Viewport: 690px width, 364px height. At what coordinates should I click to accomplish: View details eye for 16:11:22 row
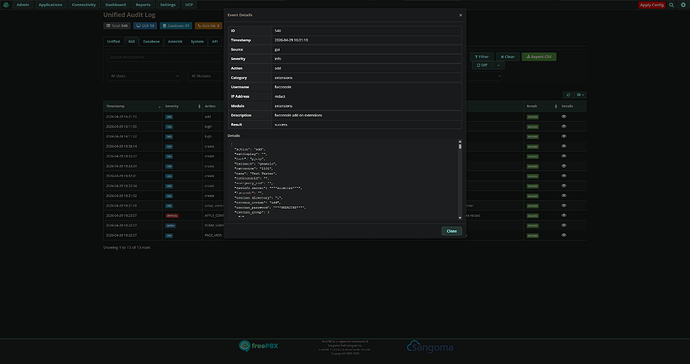point(564,136)
